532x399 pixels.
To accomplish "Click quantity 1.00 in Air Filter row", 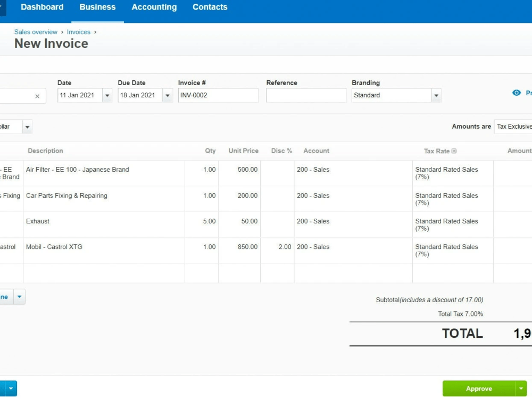I will click(202, 173).
